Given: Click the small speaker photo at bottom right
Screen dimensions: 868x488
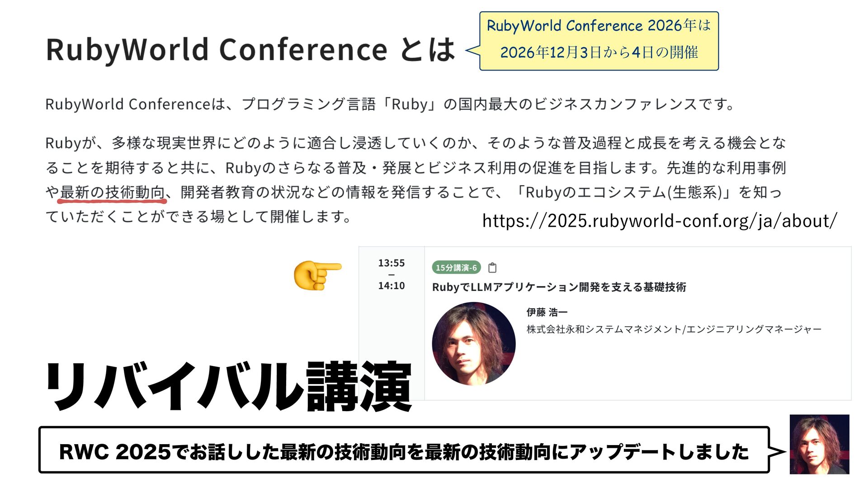Looking at the screenshot, I should [x=819, y=444].
